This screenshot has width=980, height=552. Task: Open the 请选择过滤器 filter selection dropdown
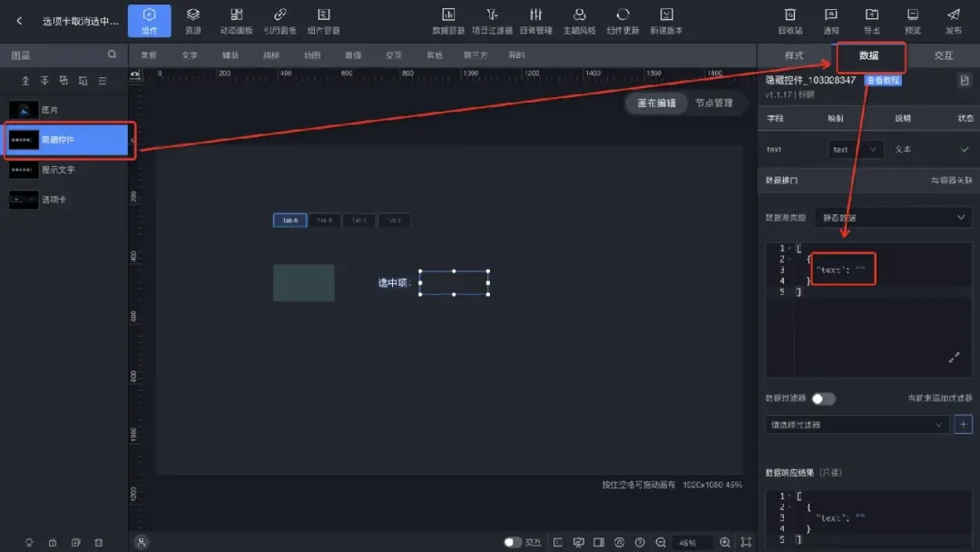click(857, 425)
